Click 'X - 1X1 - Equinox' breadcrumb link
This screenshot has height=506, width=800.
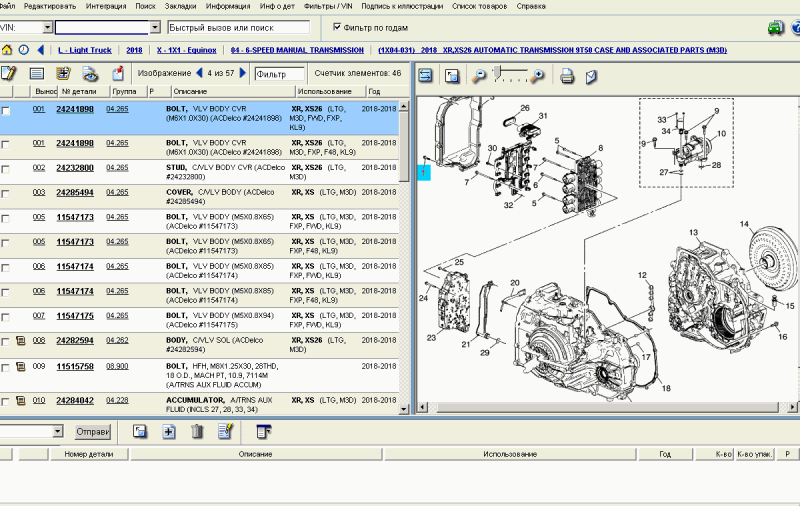(187, 50)
